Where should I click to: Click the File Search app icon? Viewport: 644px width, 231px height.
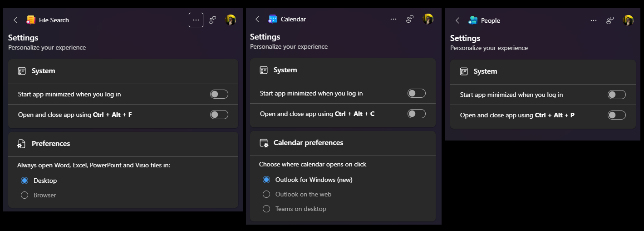(x=31, y=20)
